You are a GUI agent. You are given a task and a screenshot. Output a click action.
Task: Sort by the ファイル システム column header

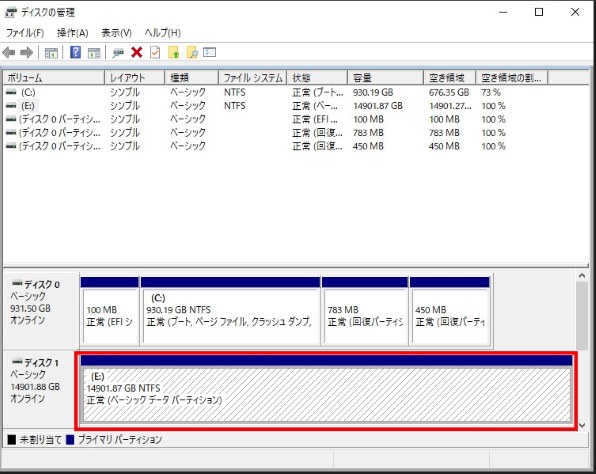[252, 78]
